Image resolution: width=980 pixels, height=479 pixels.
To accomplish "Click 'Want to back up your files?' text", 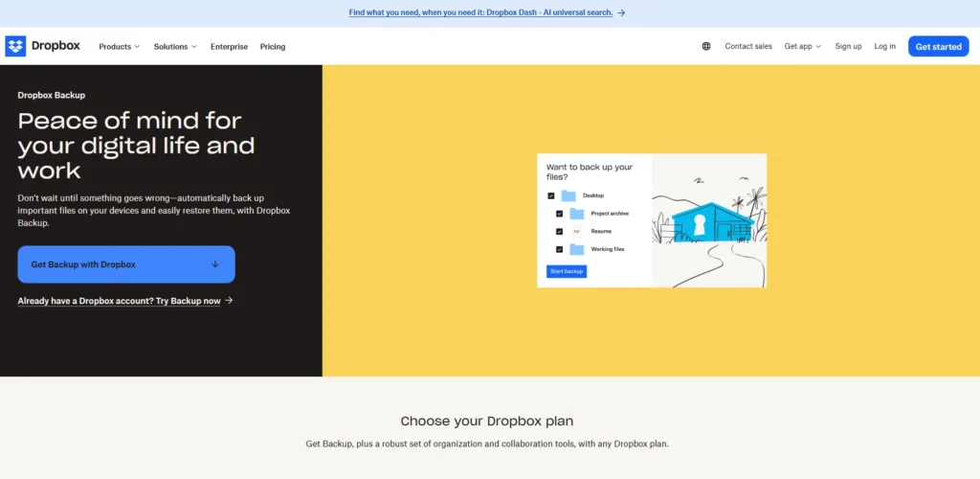I will pyautogui.click(x=590, y=172).
